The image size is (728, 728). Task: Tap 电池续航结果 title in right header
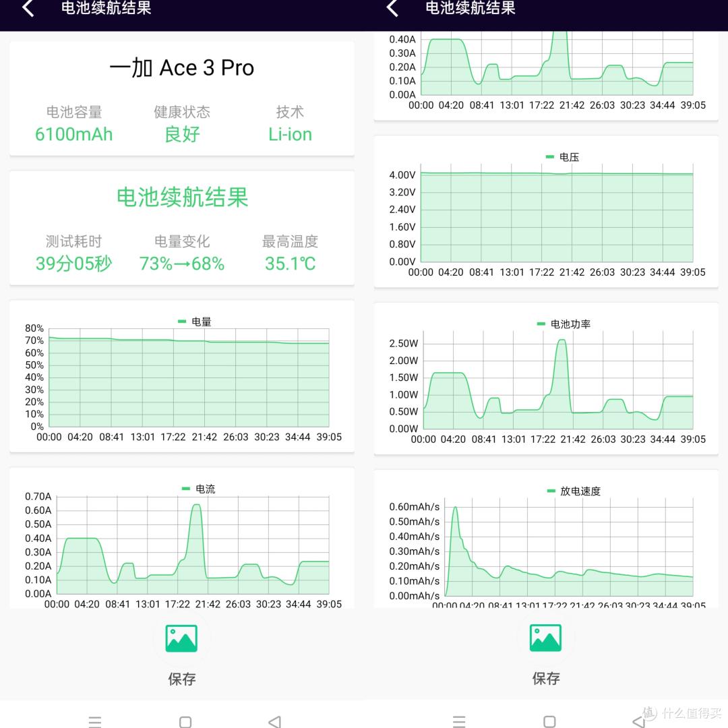471,7
